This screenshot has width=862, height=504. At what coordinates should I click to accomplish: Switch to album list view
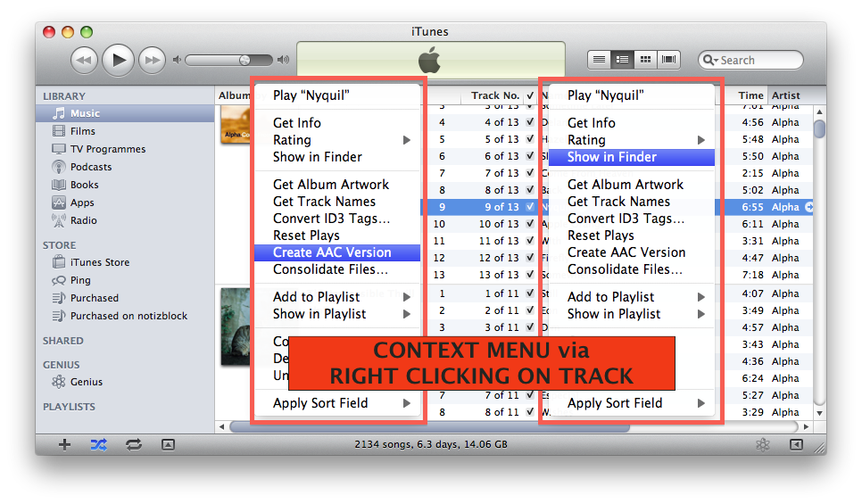point(622,60)
